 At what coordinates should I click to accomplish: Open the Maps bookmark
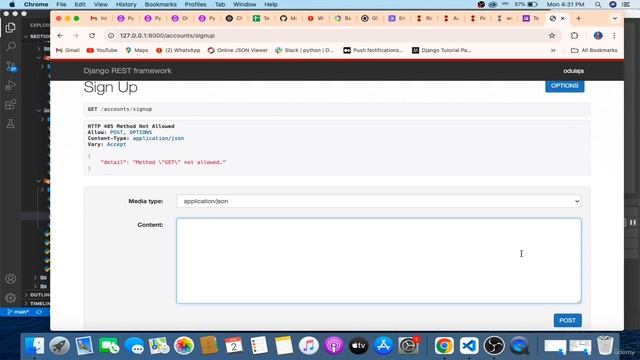pyautogui.click(x=137, y=50)
